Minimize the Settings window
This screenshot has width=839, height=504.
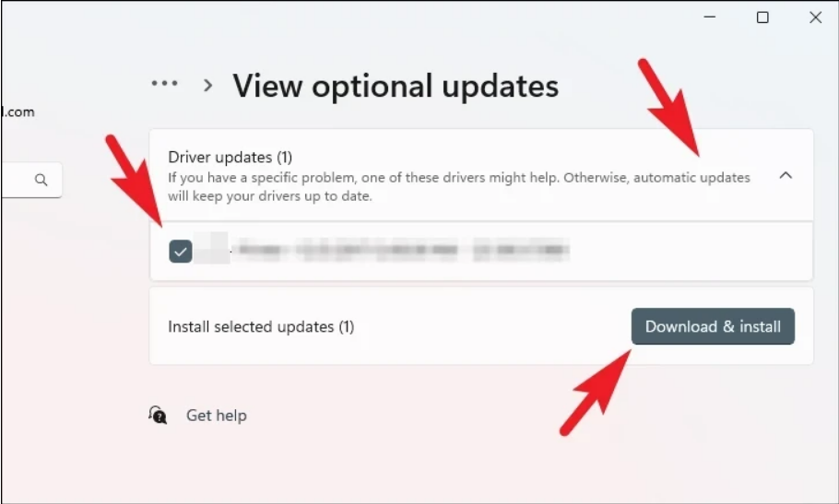pos(710,18)
